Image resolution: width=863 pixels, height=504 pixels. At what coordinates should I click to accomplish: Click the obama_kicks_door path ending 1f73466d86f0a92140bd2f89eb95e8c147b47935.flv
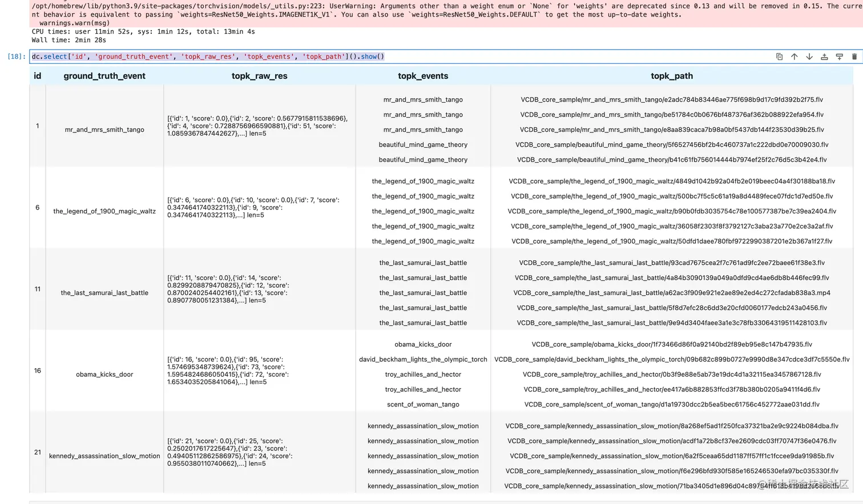[672, 345]
